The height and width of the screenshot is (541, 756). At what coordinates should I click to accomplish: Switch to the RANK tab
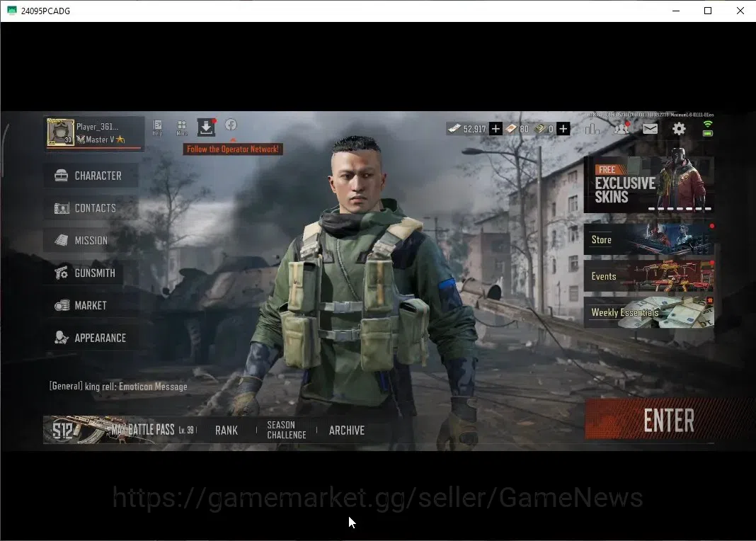[x=227, y=430]
